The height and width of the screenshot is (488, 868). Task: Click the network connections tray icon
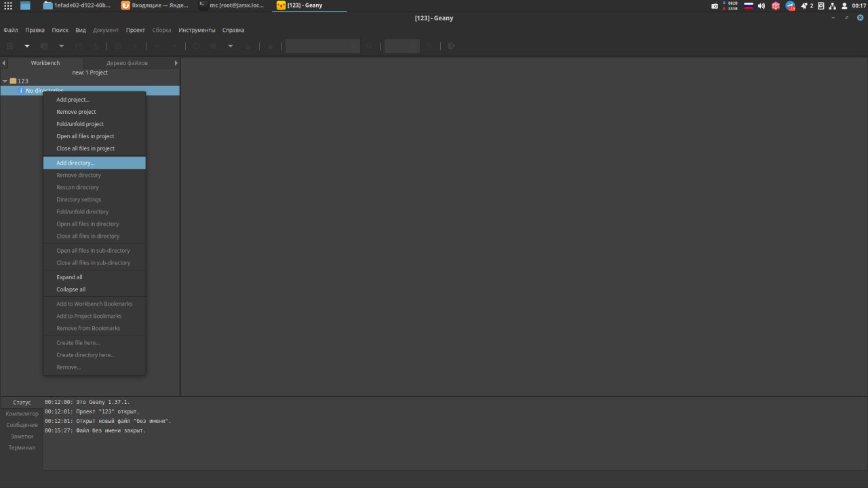click(x=832, y=5)
